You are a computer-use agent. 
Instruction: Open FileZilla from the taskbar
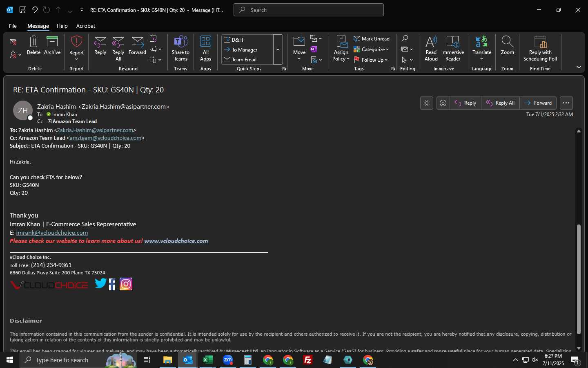308,360
